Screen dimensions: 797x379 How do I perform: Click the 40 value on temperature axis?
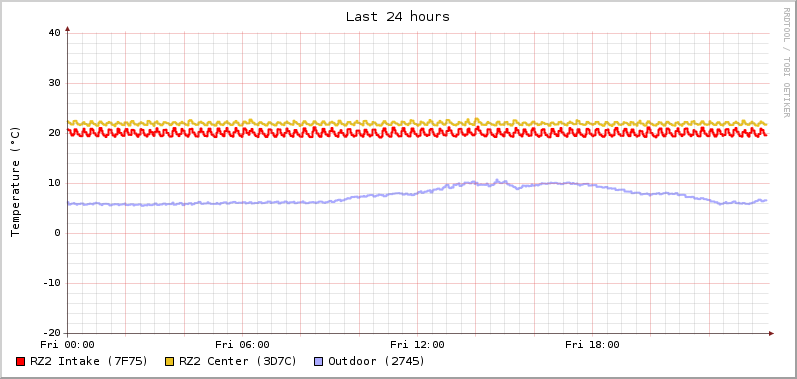(54, 33)
